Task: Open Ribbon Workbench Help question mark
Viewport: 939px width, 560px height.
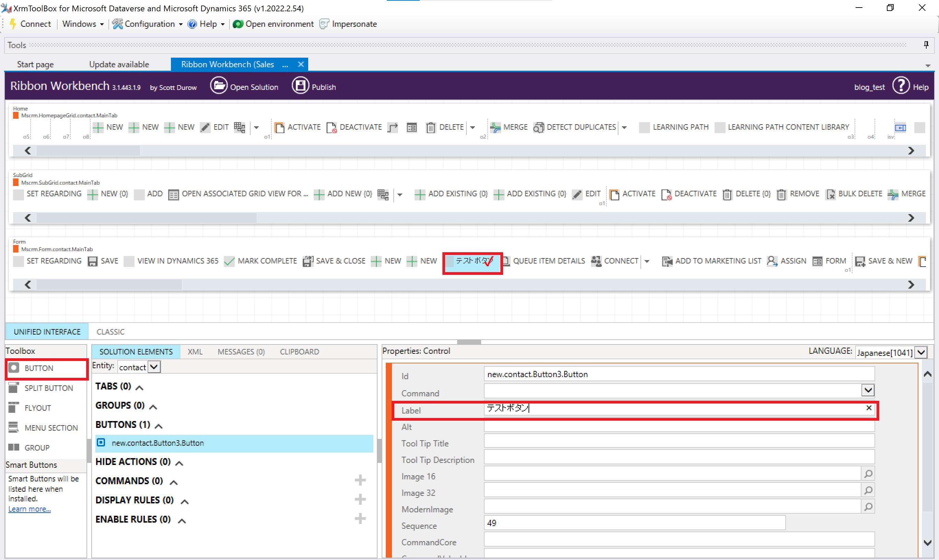Action: [x=901, y=86]
